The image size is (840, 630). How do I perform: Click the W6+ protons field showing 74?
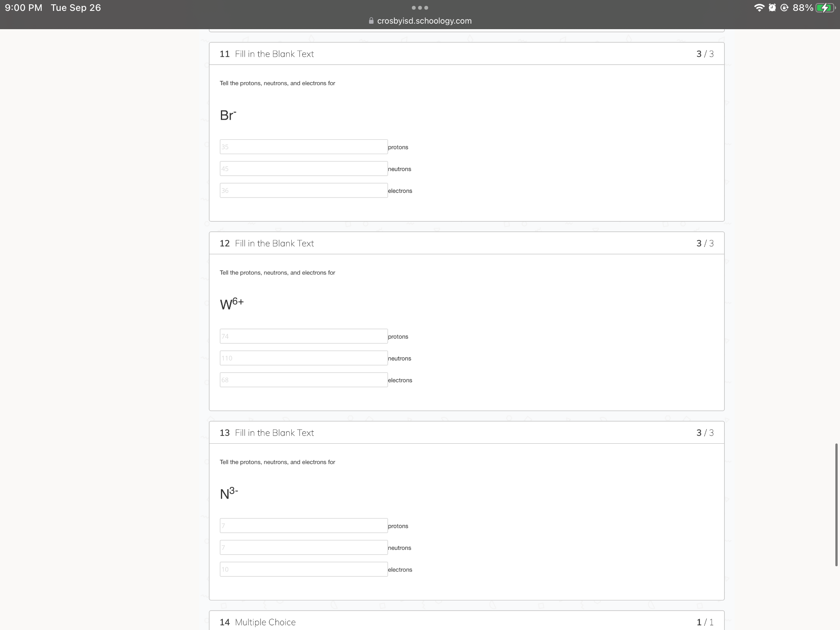tap(304, 336)
